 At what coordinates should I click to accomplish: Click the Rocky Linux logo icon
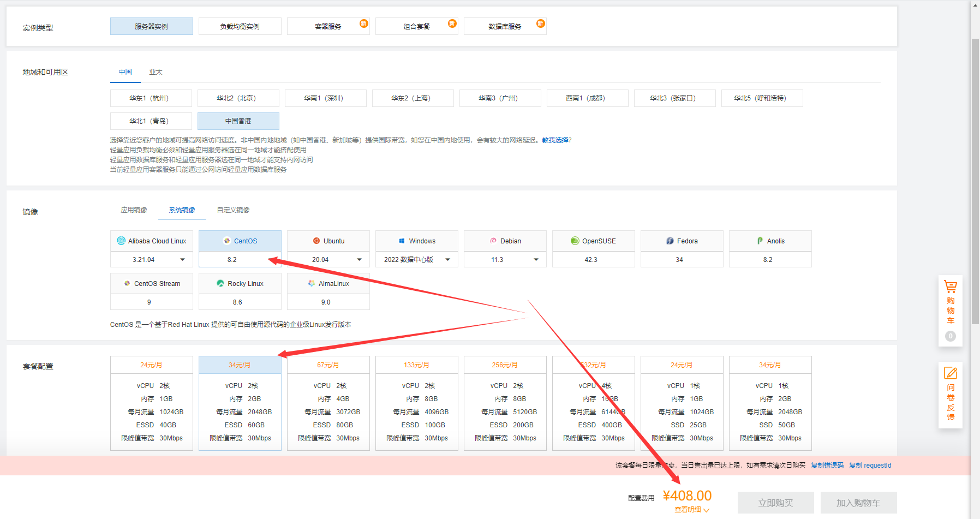[220, 283]
